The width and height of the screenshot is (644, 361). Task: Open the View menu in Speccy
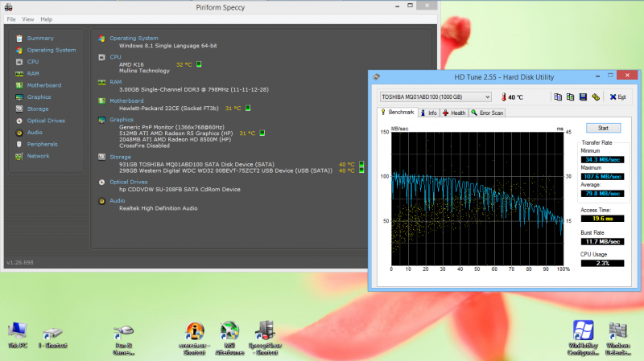[28, 19]
